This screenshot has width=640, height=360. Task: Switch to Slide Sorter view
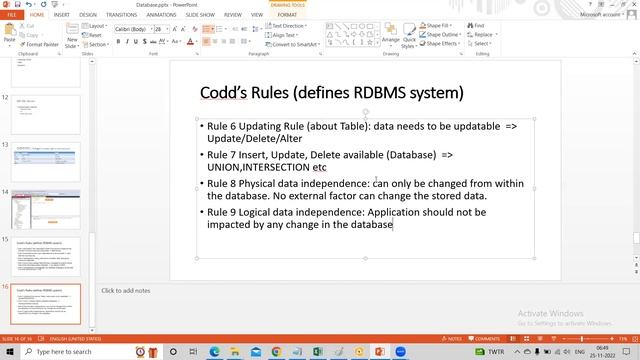pyautogui.click(x=527, y=339)
